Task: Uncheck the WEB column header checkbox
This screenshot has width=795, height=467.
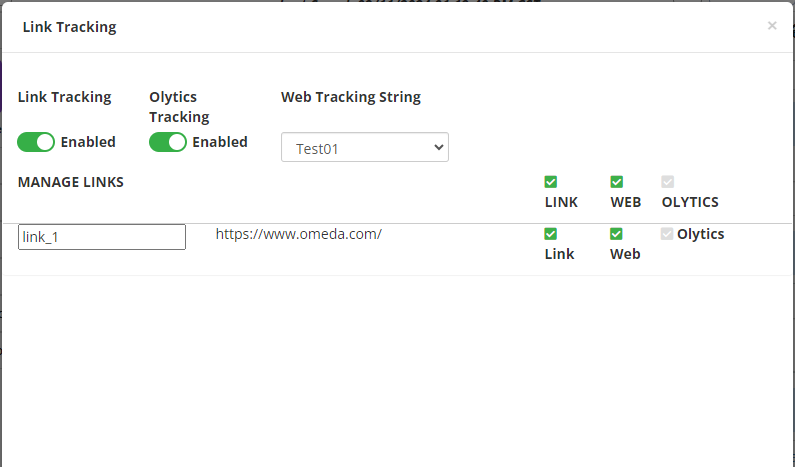Action: [x=617, y=182]
